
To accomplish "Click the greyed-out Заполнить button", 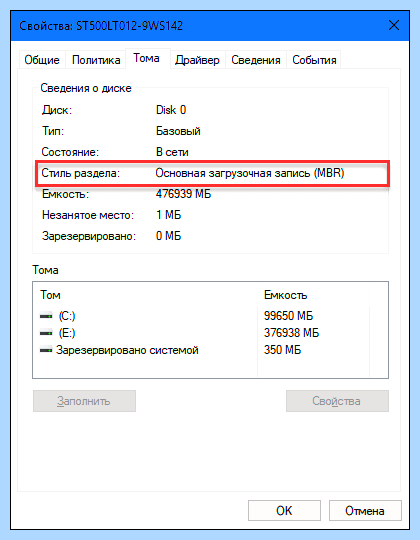I will click(84, 401).
